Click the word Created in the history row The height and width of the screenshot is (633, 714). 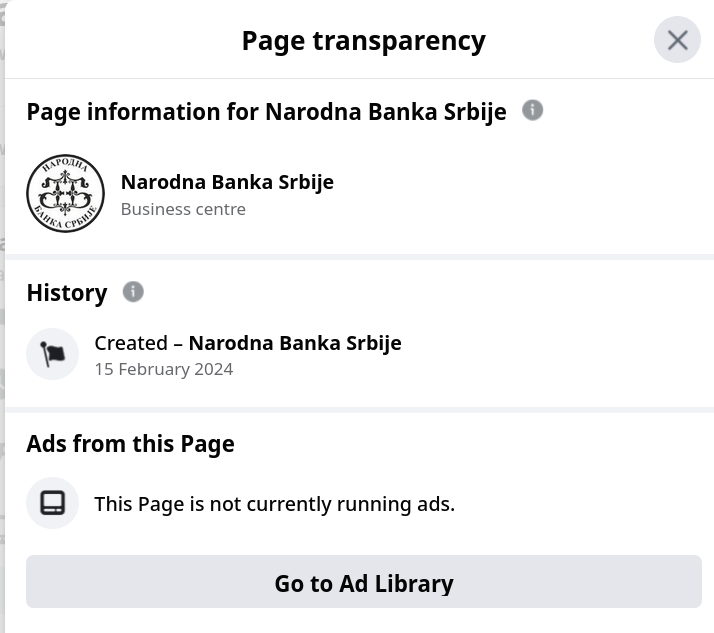pyautogui.click(x=131, y=343)
